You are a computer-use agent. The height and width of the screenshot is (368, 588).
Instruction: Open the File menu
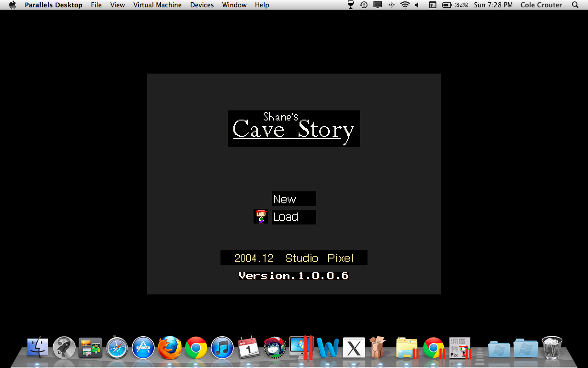pos(96,5)
